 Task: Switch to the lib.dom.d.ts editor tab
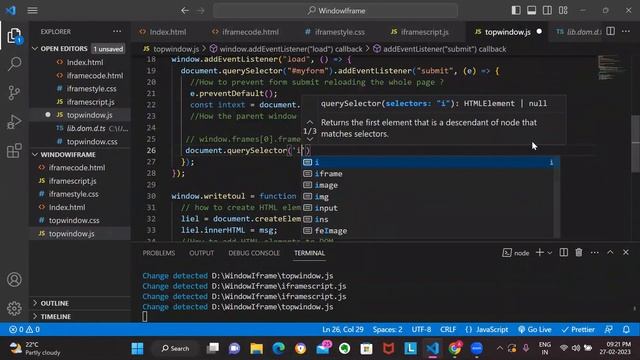pyautogui.click(x=579, y=32)
